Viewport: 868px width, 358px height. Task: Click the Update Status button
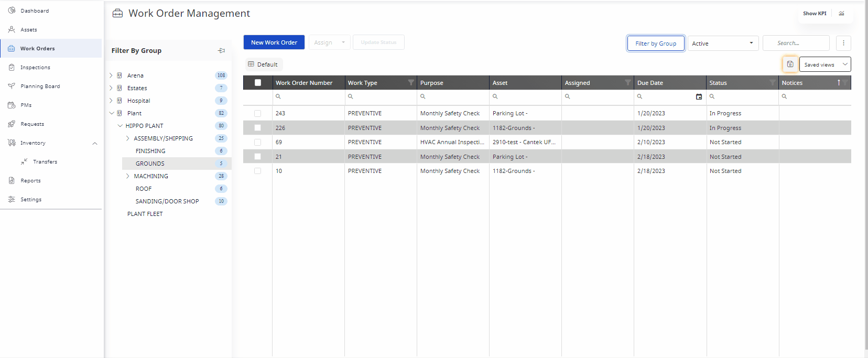click(378, 42)
